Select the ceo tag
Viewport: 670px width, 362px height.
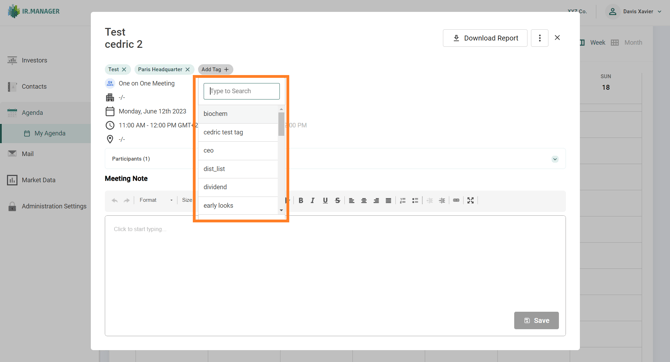click(x=238, y=150)
